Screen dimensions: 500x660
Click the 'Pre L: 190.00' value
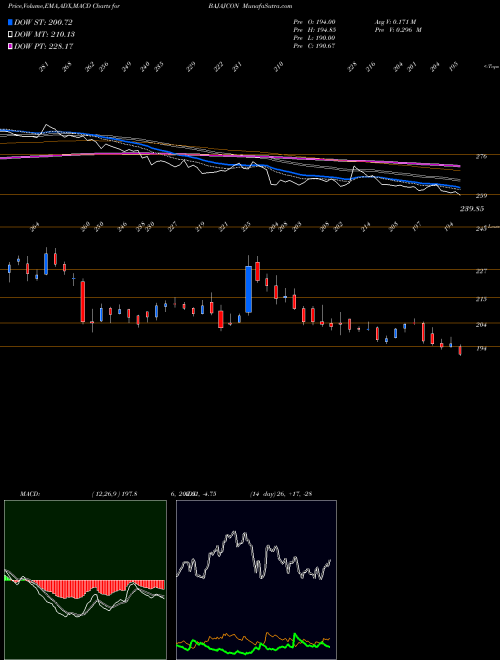[314, 38]
